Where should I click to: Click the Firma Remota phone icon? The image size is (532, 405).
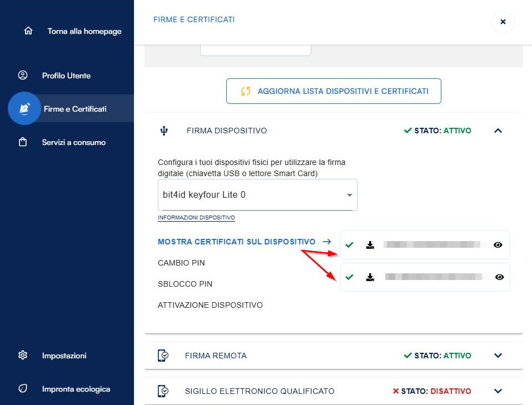pyautogui.click(x=163, y=356)
